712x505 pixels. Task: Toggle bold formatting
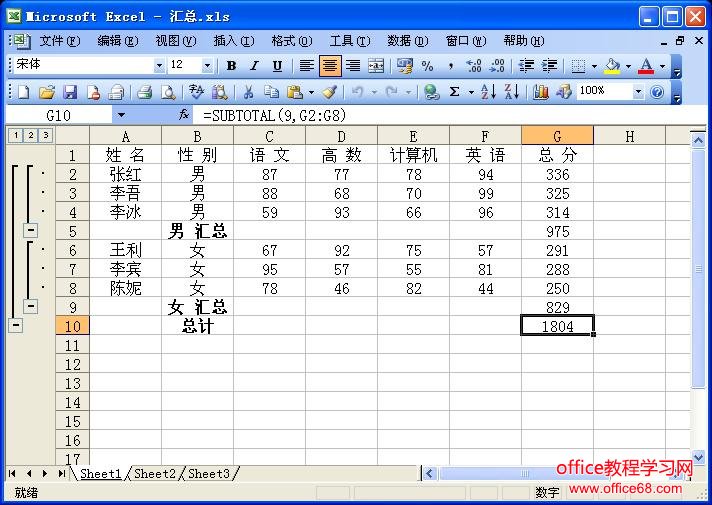pos(231,66)
